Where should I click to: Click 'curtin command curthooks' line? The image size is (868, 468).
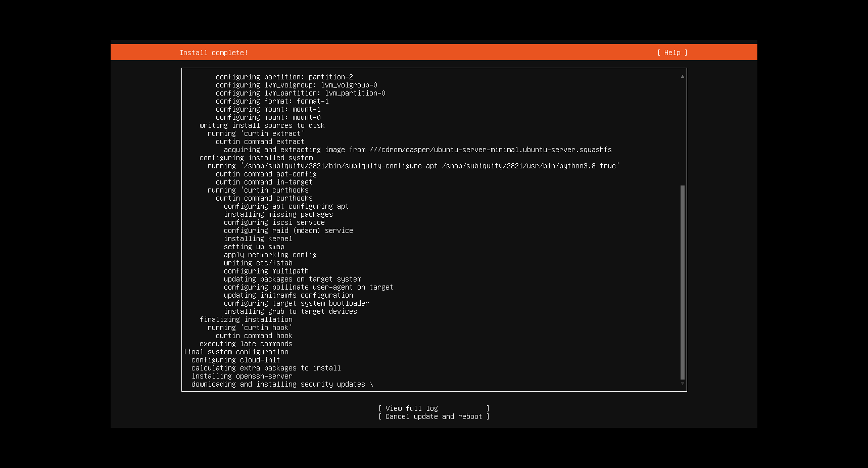coord(264,198)
